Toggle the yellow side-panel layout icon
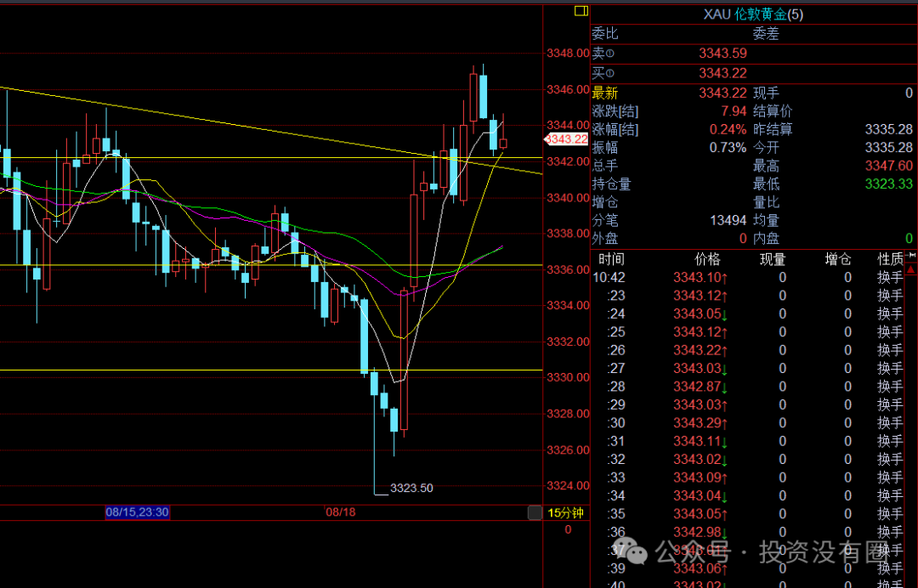 [x=581, y=10]
